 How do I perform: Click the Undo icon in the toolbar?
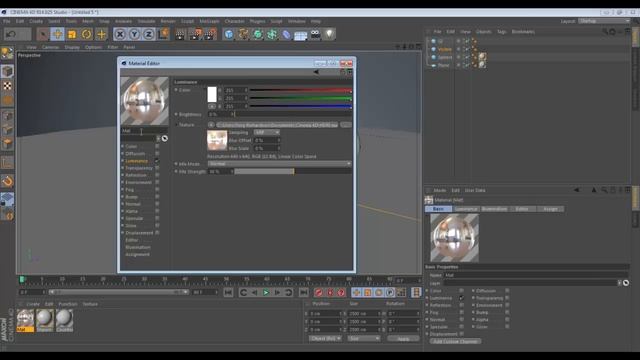[11, 34]
